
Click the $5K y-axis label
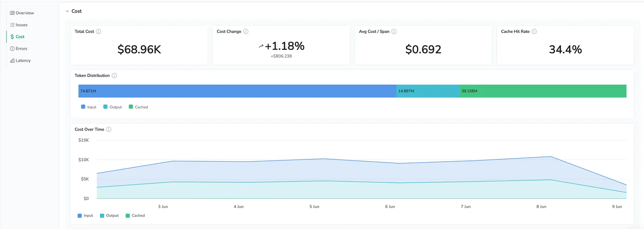[85, 179]
